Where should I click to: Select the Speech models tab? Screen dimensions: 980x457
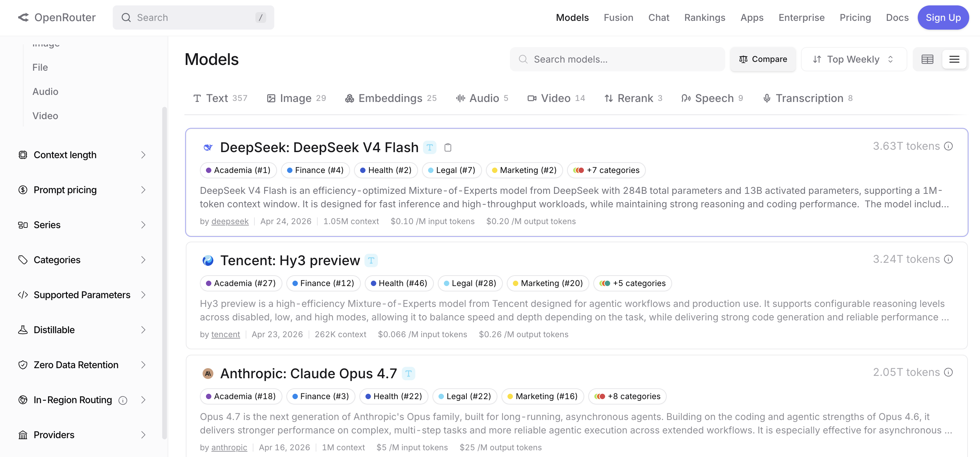[x=712, y=98]
